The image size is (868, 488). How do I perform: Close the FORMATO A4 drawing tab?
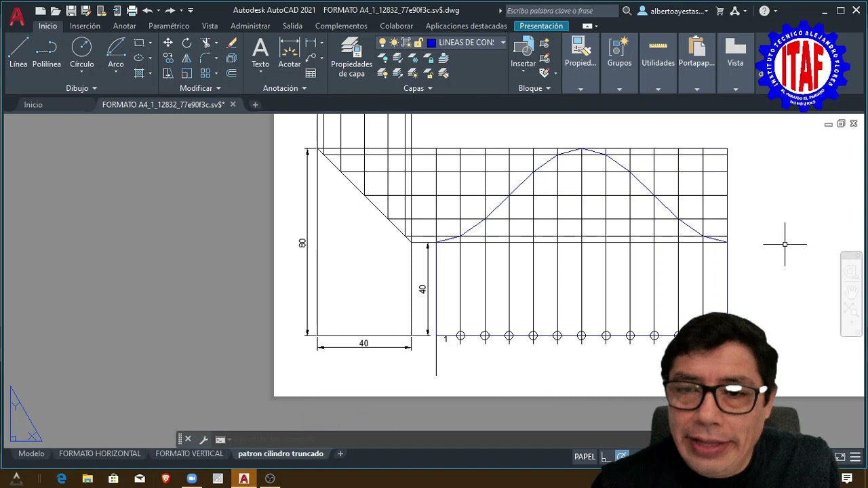pyautogui.click(x=233, y=104)
